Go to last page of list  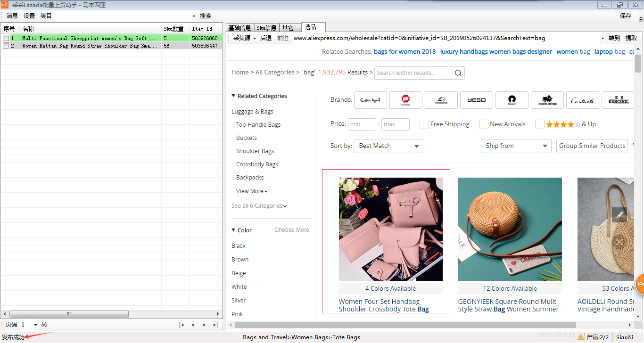pos(215,325)
